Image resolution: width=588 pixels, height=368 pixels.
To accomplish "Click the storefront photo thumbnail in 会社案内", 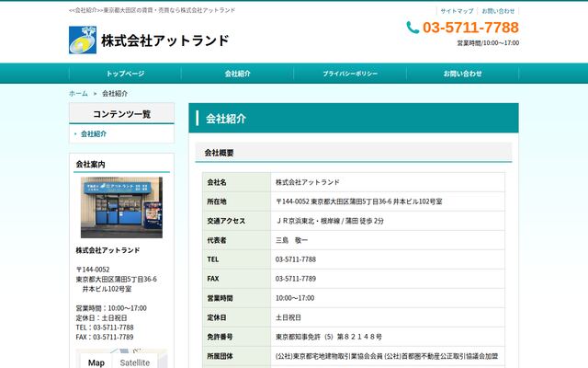I will [121, 207].
